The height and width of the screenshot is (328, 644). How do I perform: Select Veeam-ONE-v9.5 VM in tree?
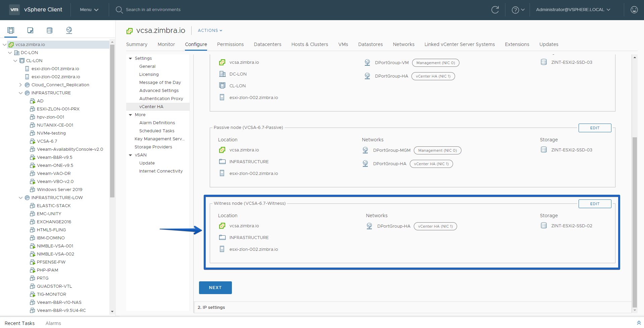(55, 166)
